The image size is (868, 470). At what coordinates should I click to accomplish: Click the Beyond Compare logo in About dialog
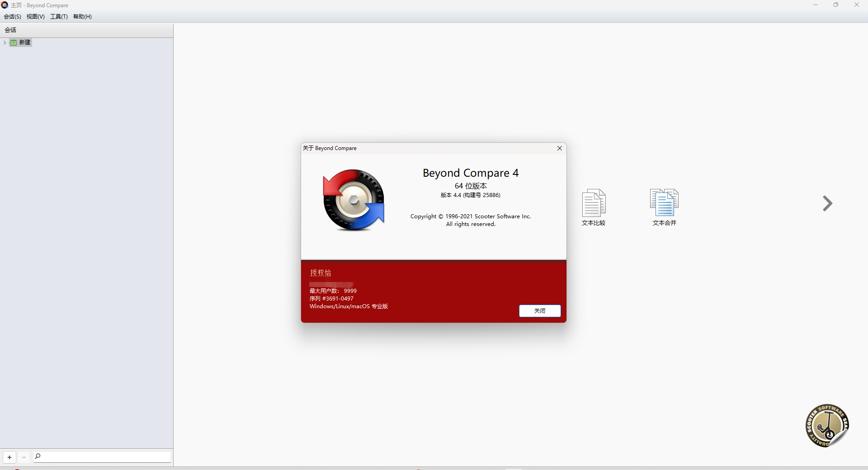pyautogui.click(x=354, y=200)
